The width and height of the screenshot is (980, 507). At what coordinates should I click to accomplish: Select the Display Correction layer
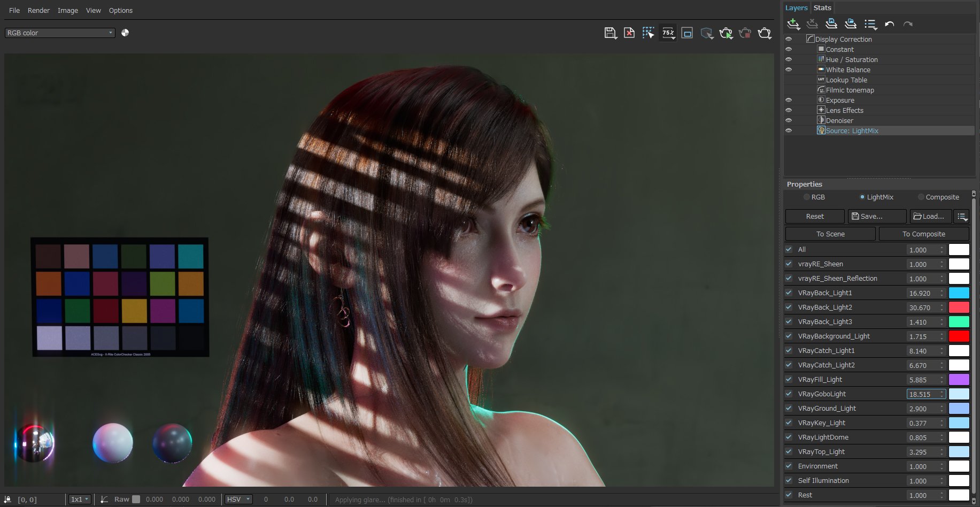(843, 39)
